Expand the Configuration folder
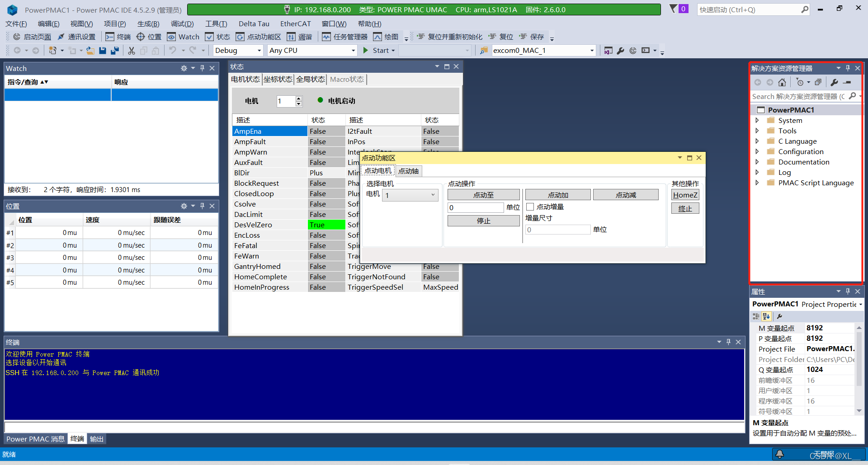Image resolution: width=868 pixels, height=465 pixels. [x=757, y=152]
